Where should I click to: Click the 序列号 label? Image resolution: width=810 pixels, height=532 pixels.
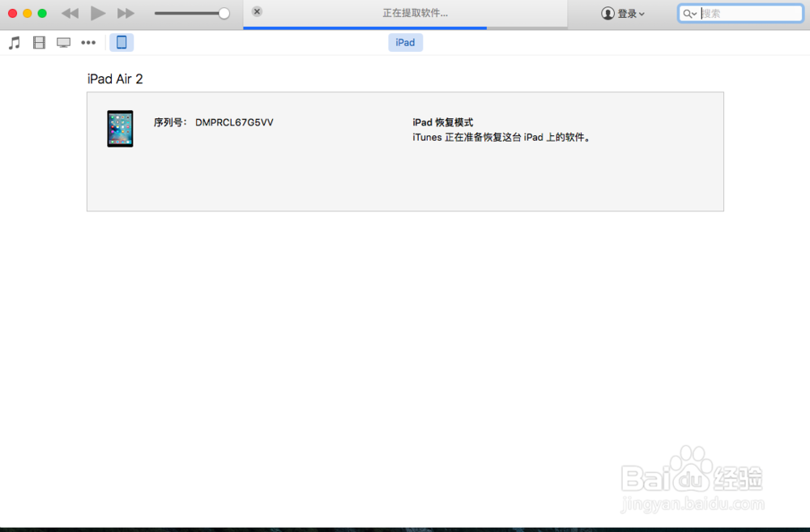pos(170,122)
